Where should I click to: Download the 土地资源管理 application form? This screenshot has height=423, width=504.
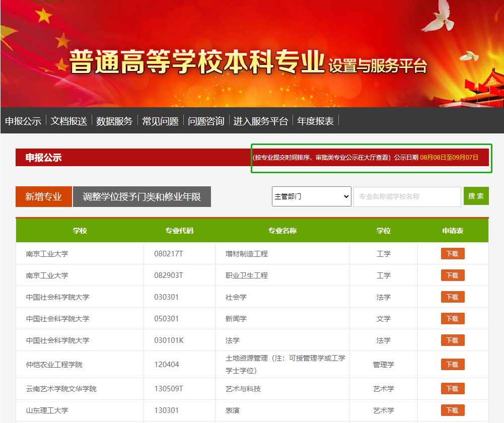coord(452,365)
